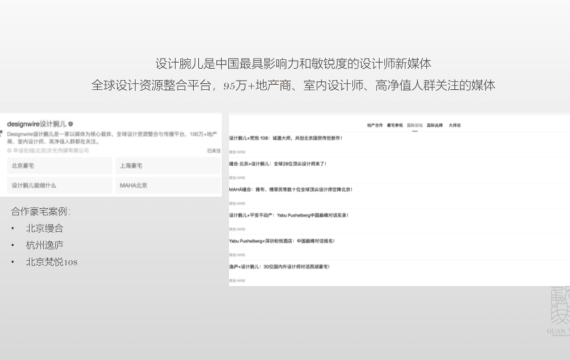Screen dimensions: 570x360
Task: Click the designwire设计腕儿 account name
Action: click(x=37, y=124)
